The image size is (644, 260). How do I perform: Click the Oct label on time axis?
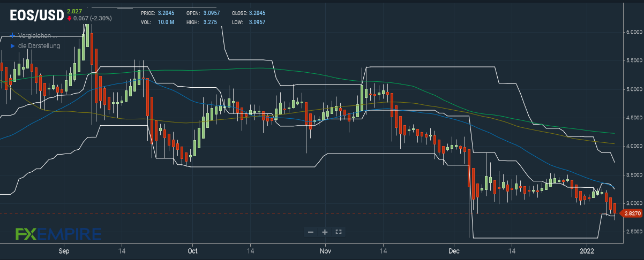click(x=193, y=250)
